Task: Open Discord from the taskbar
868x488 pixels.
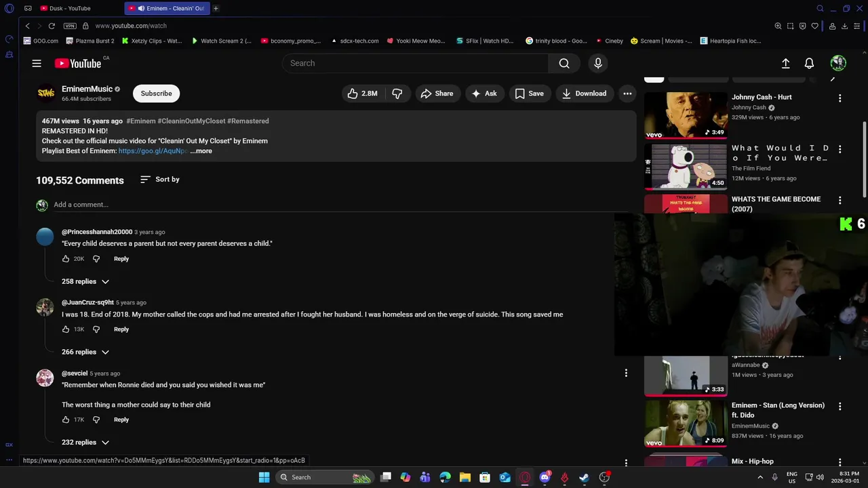Action: point(545,477)
